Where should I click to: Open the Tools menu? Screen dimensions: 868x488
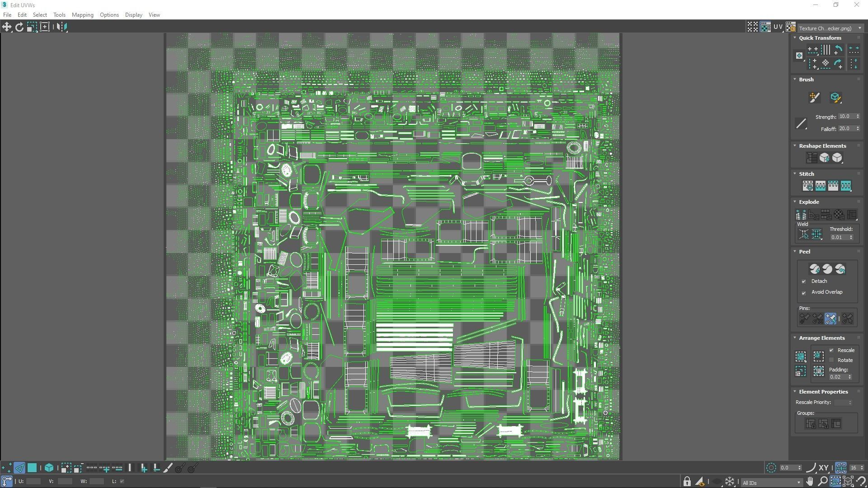point(59,15)
